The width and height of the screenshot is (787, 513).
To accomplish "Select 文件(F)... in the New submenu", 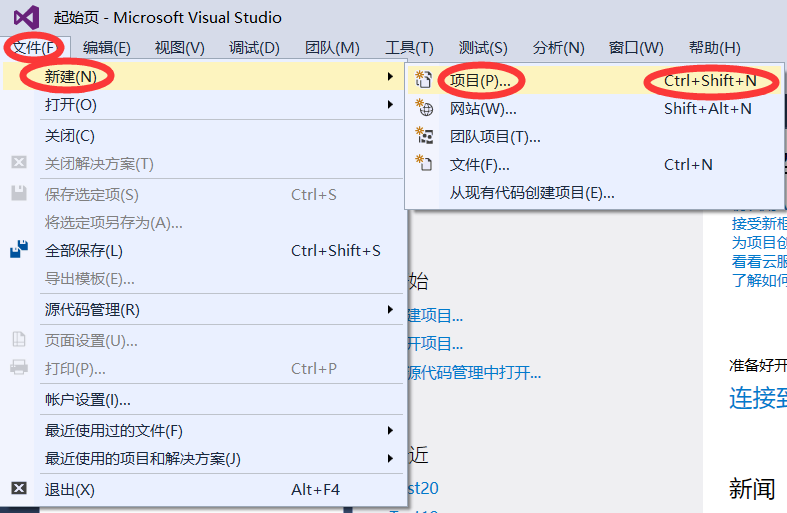I will click(x=595, y=165).
